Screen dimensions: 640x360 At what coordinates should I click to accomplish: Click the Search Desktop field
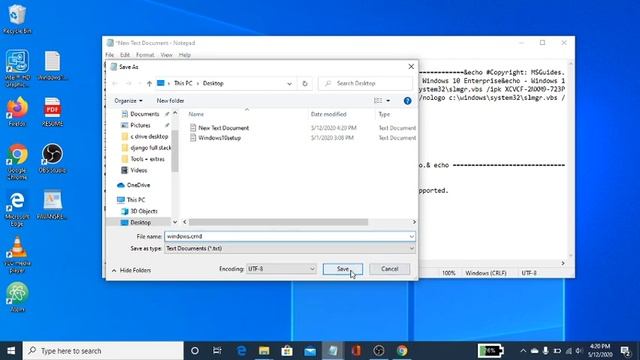point(365,83)
